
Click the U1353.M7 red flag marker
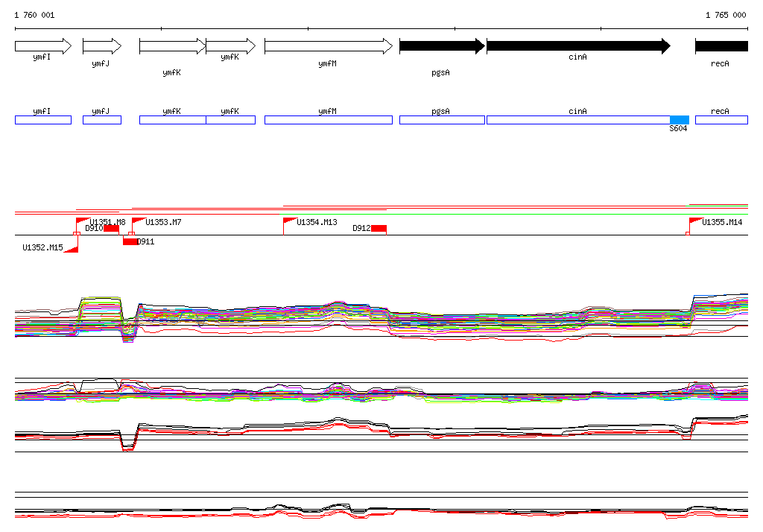139,221
